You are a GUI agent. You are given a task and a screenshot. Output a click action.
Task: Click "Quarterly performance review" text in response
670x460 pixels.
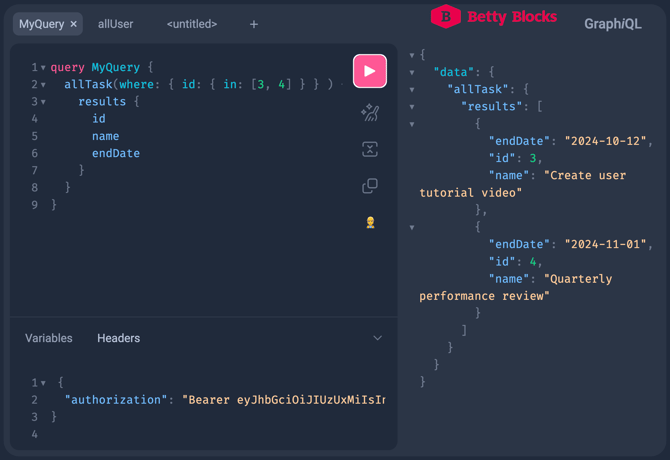click(x=515, y=287)
